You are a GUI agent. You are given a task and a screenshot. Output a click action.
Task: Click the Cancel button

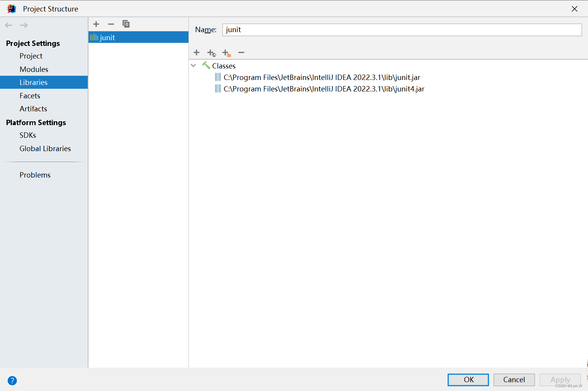514,380
